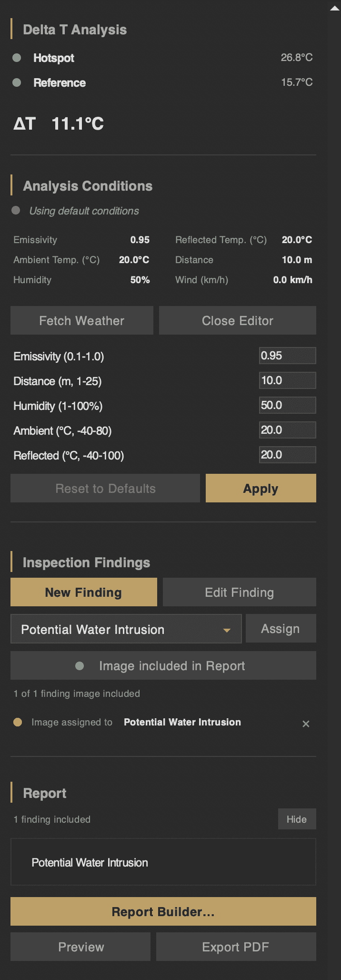341x980 pixels.
Task: Apply the analysis conditions
Action: click(x=261, y=488)
